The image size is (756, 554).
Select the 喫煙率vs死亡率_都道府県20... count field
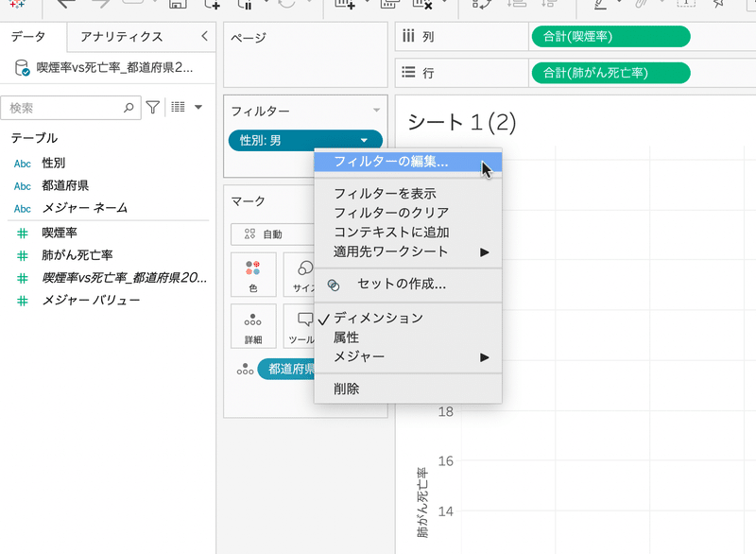(125, 278)
